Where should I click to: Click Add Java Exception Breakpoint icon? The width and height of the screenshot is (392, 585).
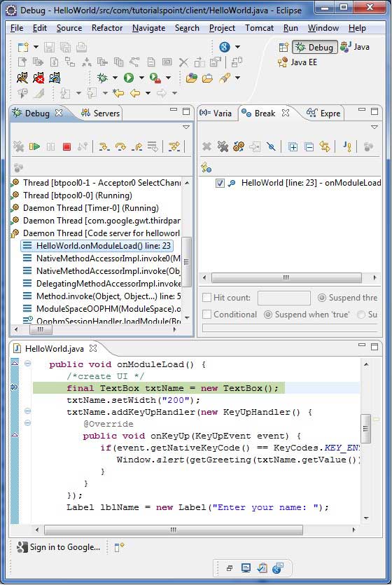(347, 146)
